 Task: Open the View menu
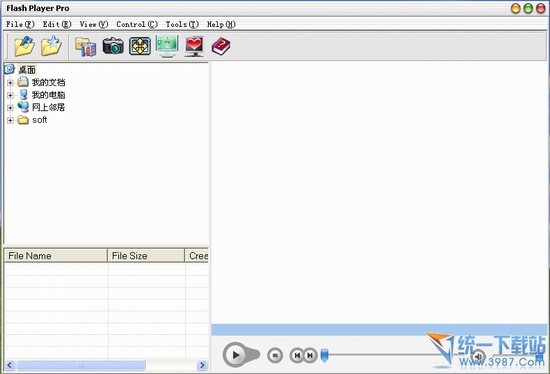click(94, 24)
